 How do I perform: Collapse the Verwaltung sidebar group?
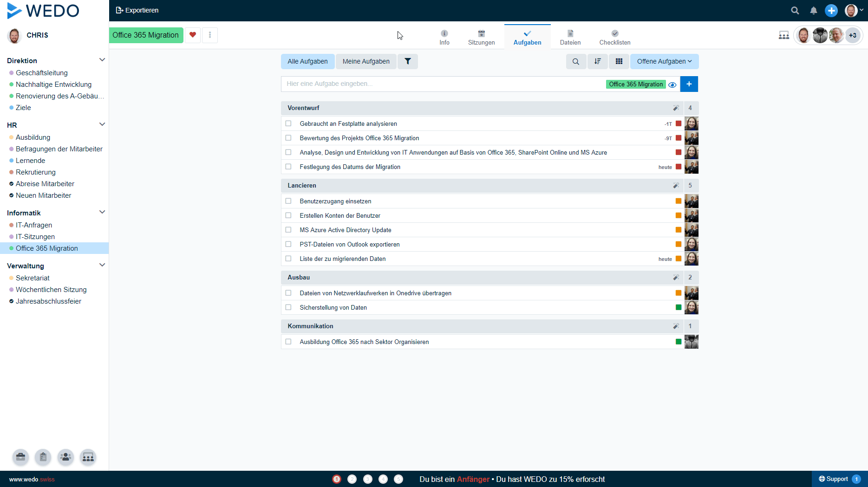coord(102,265)
